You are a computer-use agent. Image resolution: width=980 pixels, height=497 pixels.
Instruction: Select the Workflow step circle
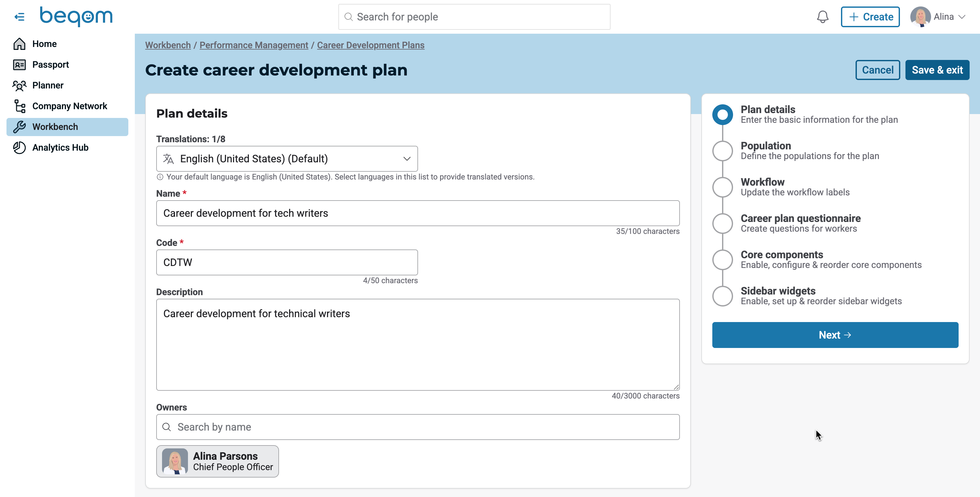[722, 187]
